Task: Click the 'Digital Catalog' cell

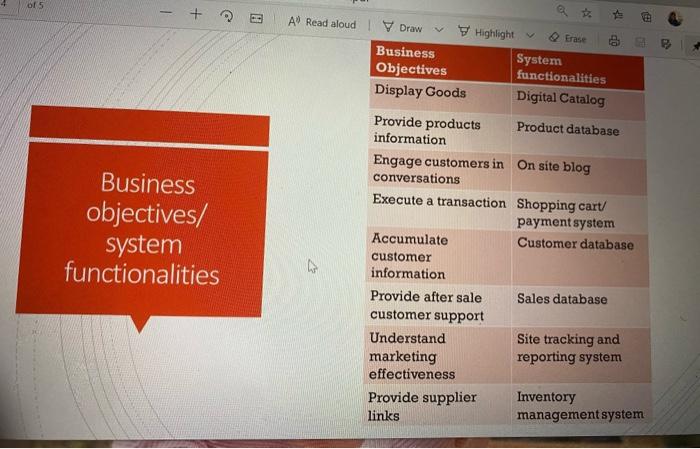Action: tap(578, 103)
